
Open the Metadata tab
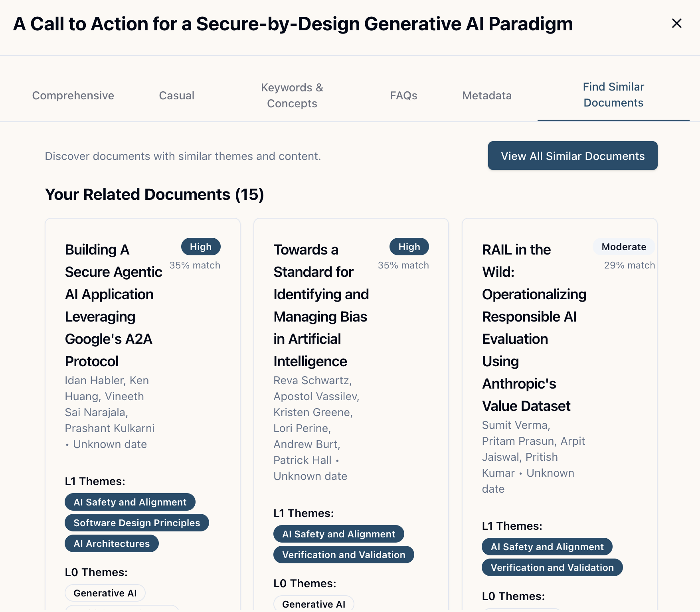[487, 95]
